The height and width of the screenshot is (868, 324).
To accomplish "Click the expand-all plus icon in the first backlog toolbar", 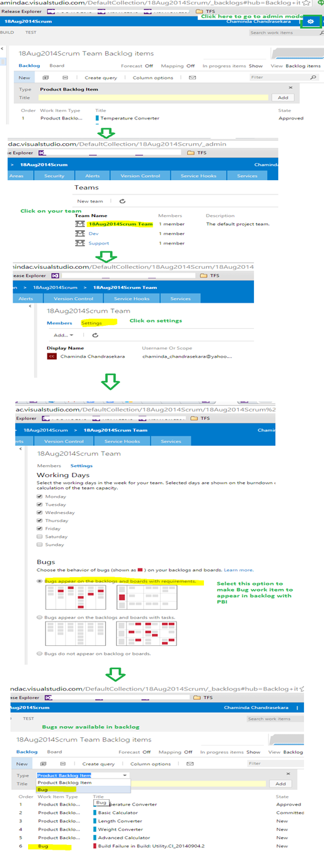I will [x=46, y=78].
